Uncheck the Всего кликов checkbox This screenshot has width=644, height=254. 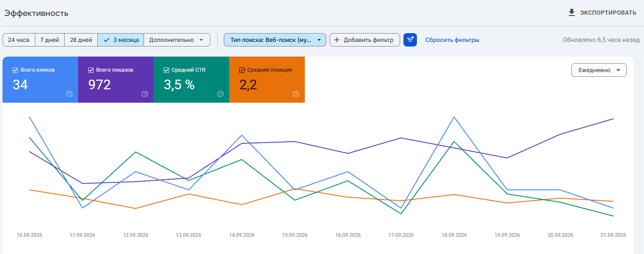[16, 70]
